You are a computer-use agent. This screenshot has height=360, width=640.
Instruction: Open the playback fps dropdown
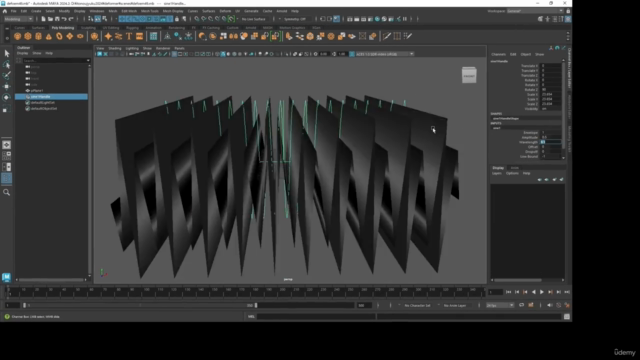(x=500, y=305)
